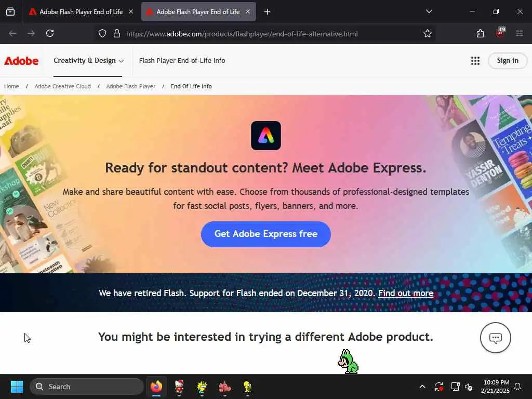Bookmark this page with the star icon
Image resolution: width=532 pixels, height=399 pixels.
[x=427, y=34]
